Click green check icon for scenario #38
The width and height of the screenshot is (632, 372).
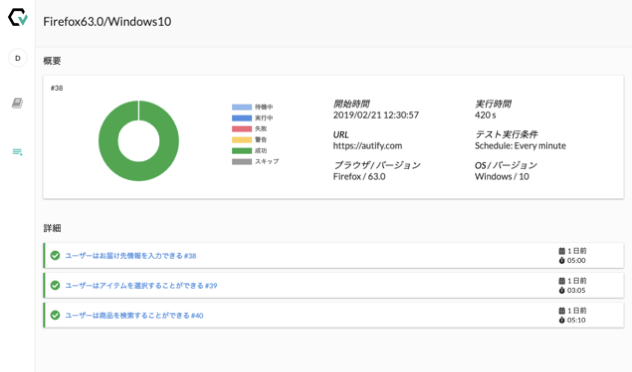55,256
